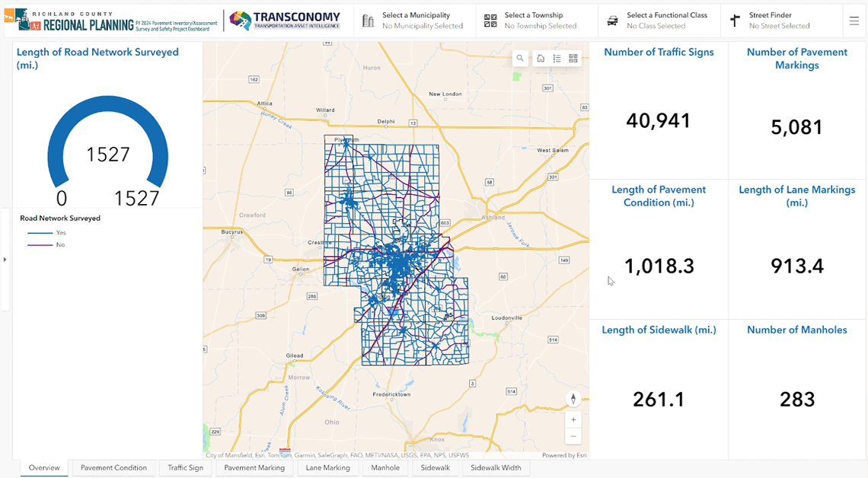
Task: Open Select a Municipality selector
Action: 415,21
